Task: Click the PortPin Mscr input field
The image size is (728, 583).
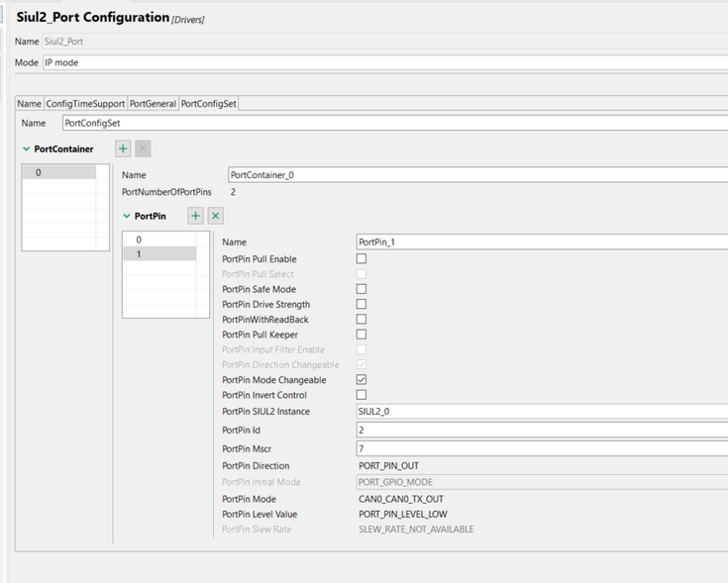Action: pyautogui.click(x=541, y=448)
